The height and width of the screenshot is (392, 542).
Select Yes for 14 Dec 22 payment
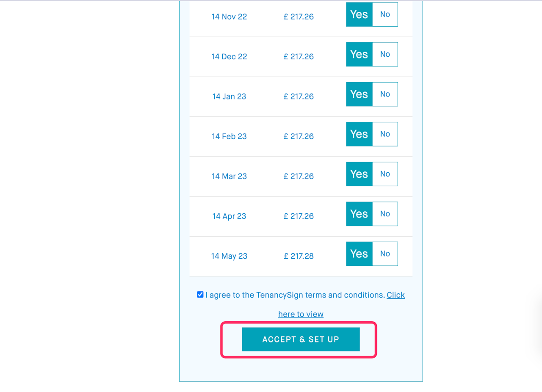point(359,54)
